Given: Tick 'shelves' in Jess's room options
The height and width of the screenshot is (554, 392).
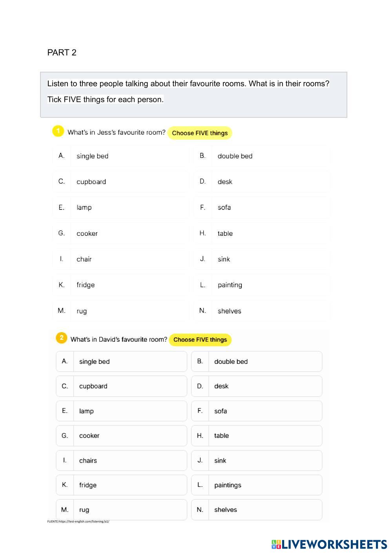Looking at the screenshot, I should [261, 311].
